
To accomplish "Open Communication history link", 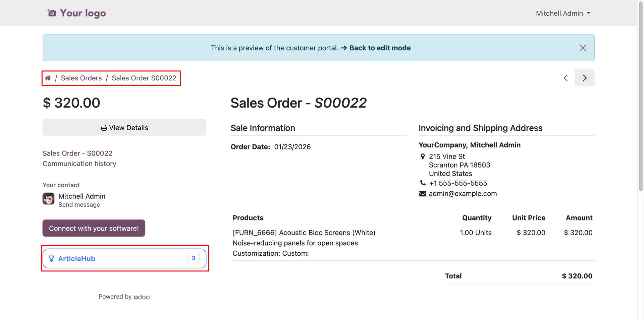I will point(79,164).
